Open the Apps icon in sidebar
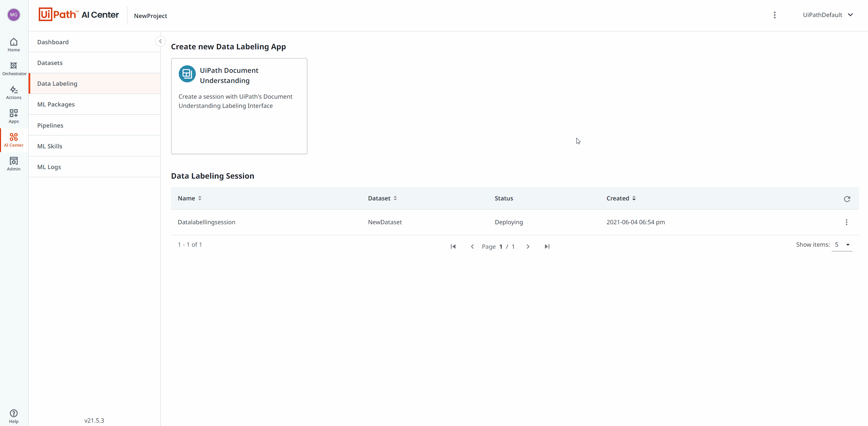Image resolution: width=868 pixels, height=426 pixels. point(14,116)
